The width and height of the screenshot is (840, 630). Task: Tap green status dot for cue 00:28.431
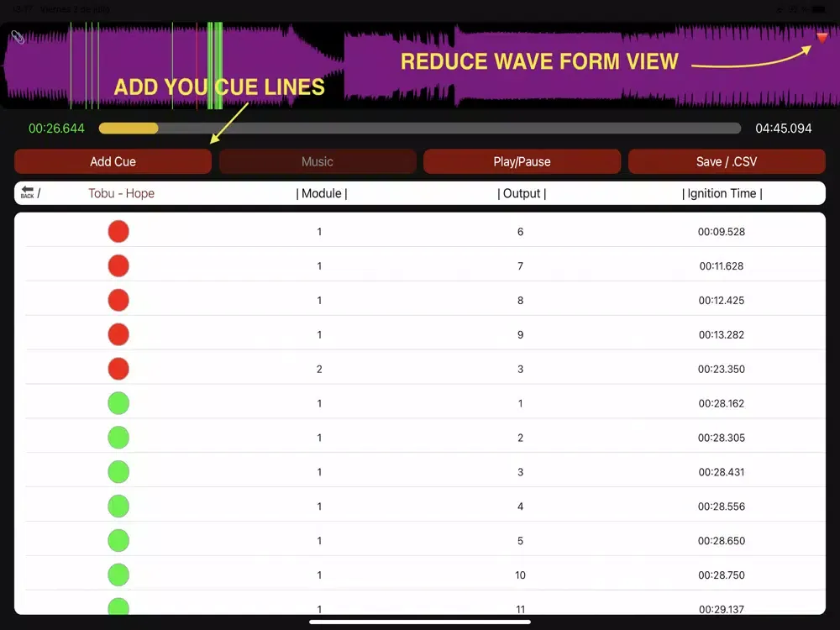[118, 471]
